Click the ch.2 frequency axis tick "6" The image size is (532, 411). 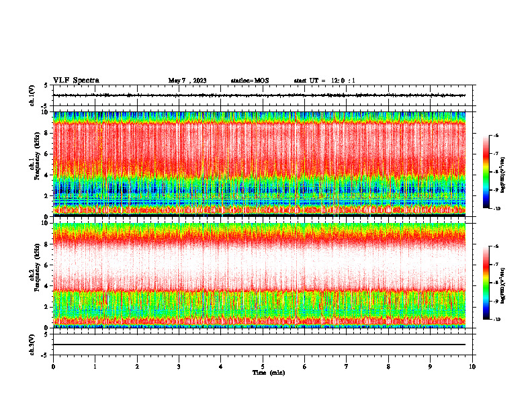[x=46, y=265]
